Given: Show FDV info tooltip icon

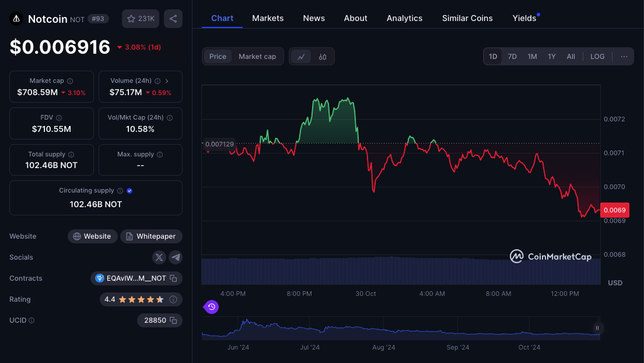Looking at the screenshot, I should pyautogui.click(x=59, y=118).
